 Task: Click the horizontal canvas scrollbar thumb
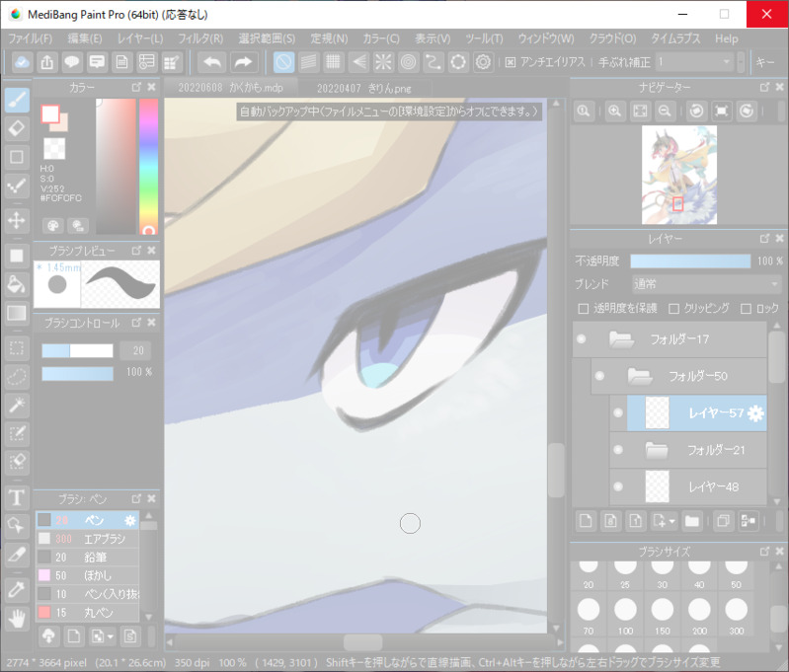[362, 642]
